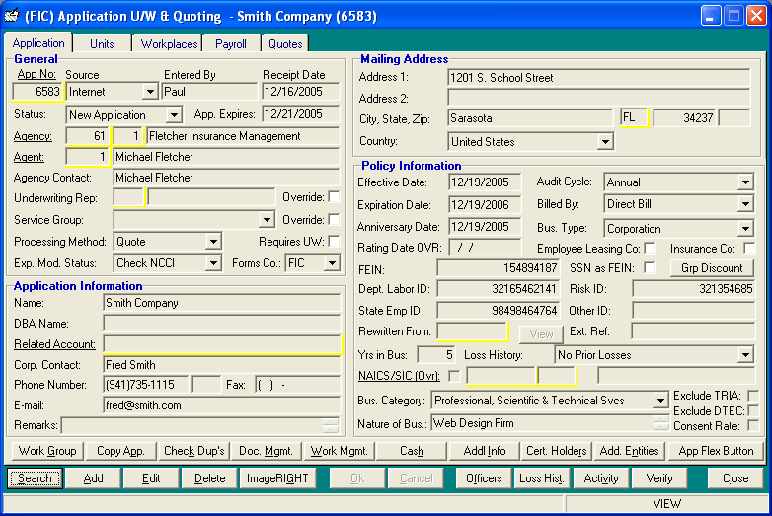Check the Exclude DTEC box
This screenshot has height=516, width=772.
tap(753, 411)
